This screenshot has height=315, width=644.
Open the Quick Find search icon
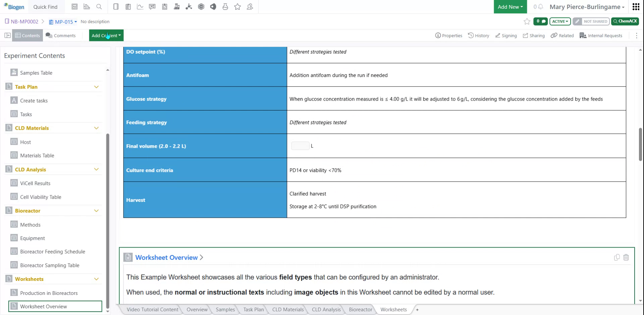point(99,7)
